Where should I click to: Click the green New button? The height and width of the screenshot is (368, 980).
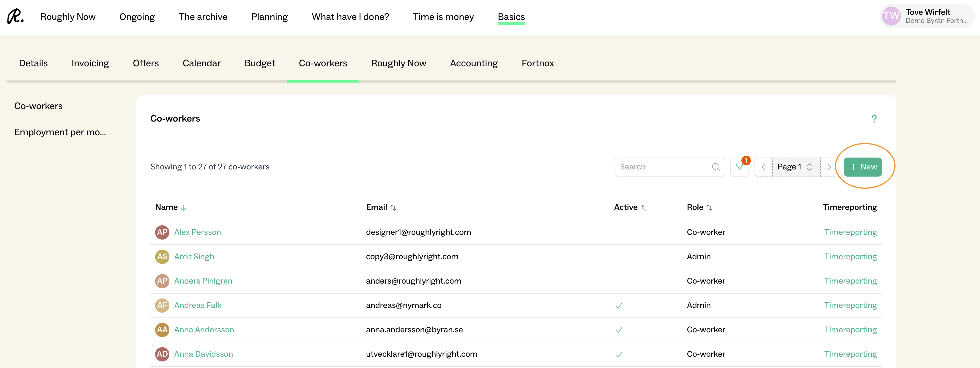(x=862, y=167)
